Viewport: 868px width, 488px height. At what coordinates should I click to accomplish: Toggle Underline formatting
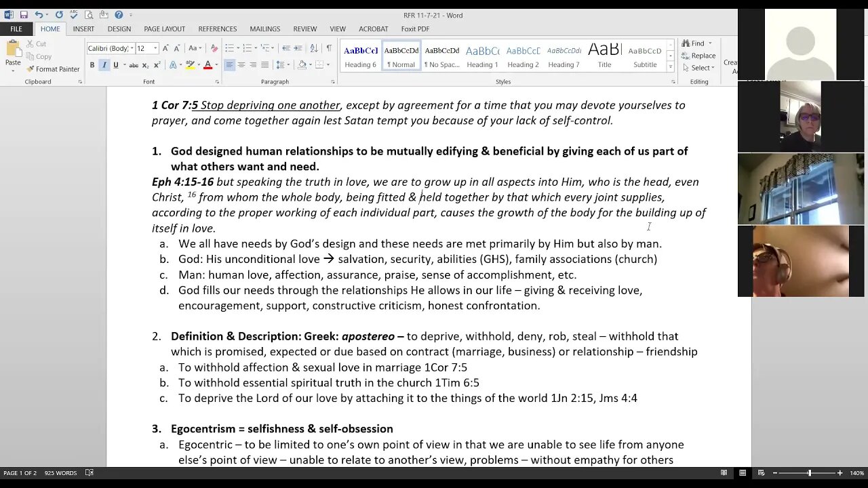(115, 65)
